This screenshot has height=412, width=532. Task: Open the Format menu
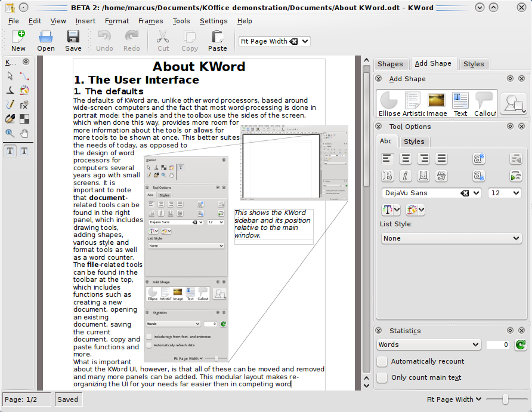point(117,21)
